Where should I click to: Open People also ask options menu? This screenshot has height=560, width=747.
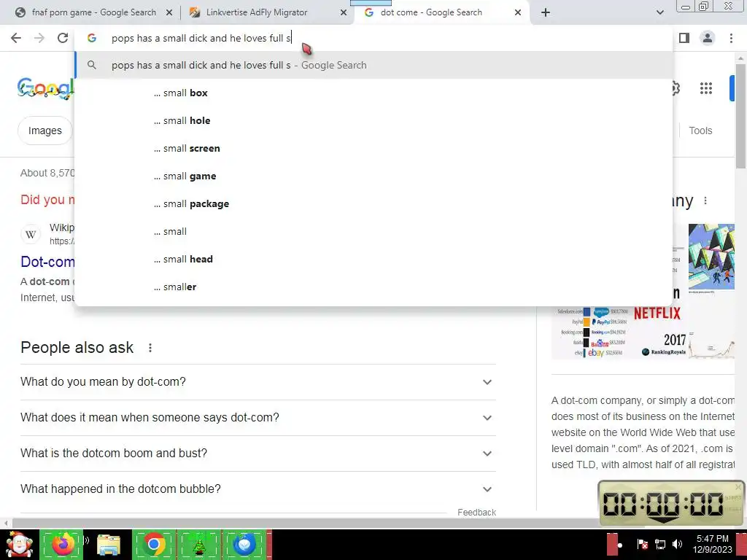pos(150,348)
